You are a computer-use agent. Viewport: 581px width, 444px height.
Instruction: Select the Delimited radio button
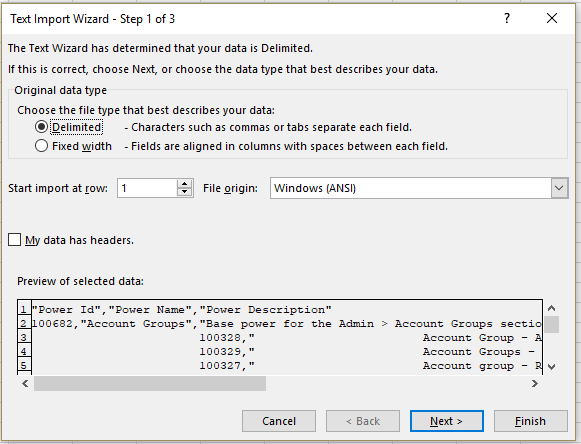(41, 127)
